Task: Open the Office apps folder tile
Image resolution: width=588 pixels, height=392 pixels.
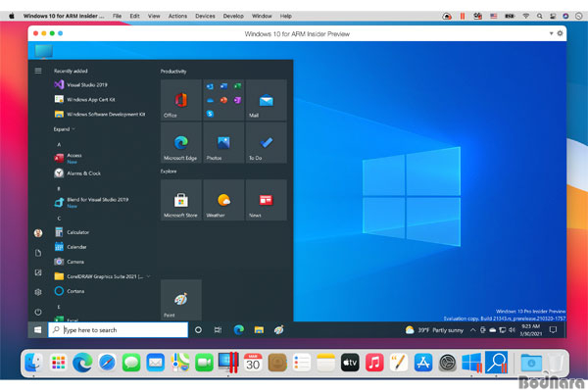Action: pyautogui.click(x=223, y=100)
